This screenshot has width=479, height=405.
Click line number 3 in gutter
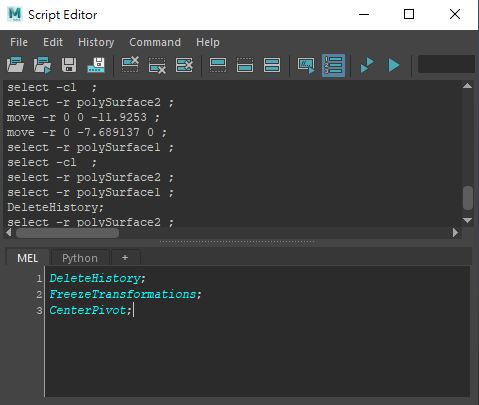[39, 311]
